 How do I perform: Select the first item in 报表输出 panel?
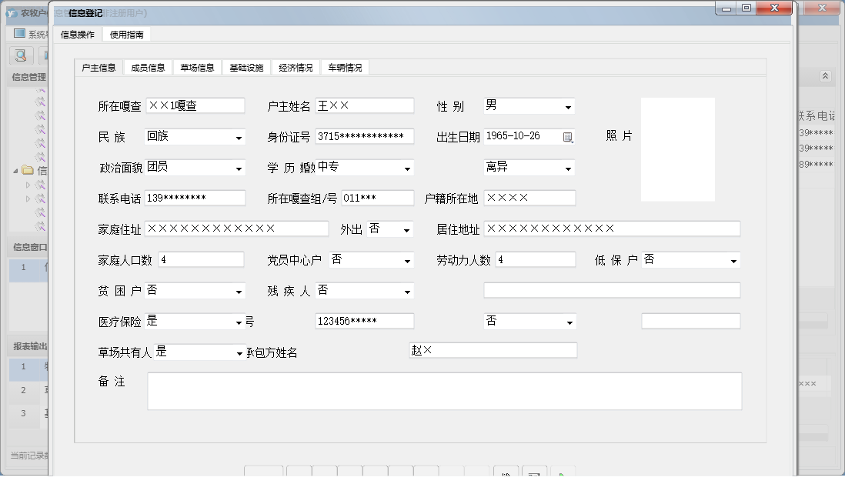click(23, 369)
